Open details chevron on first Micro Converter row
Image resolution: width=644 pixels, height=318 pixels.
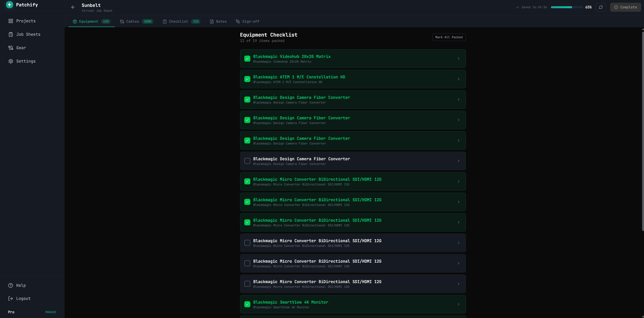pos(459,181)
